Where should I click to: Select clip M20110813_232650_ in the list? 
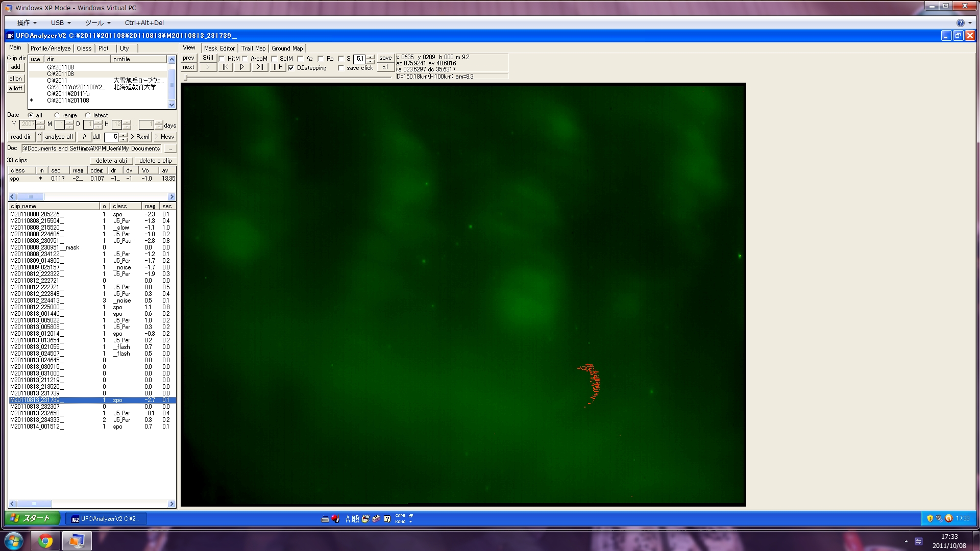pyautogui.click(x=36, y=413)
